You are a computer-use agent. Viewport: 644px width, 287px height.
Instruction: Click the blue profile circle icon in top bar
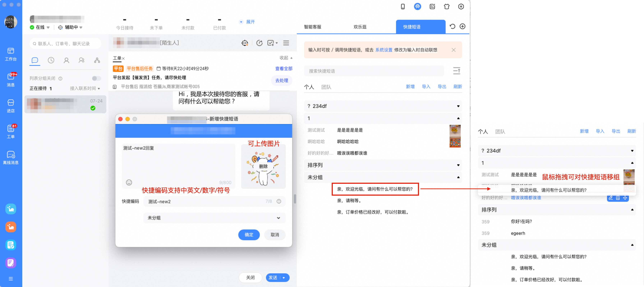[x=417, y=6]
